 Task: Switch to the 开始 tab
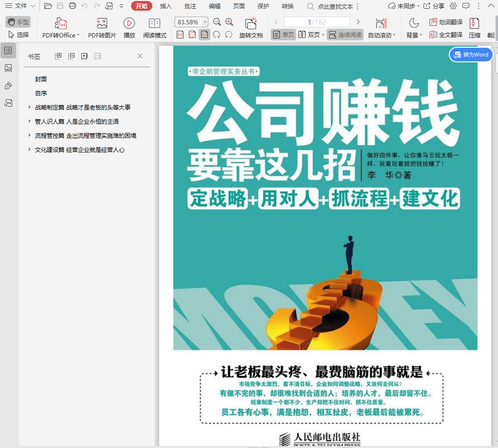[x=141, y=6]
